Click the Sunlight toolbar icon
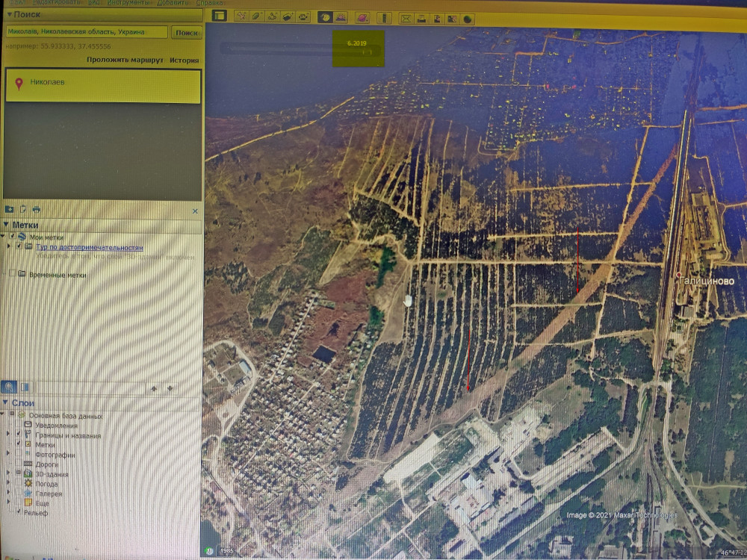 click(340, 17)
